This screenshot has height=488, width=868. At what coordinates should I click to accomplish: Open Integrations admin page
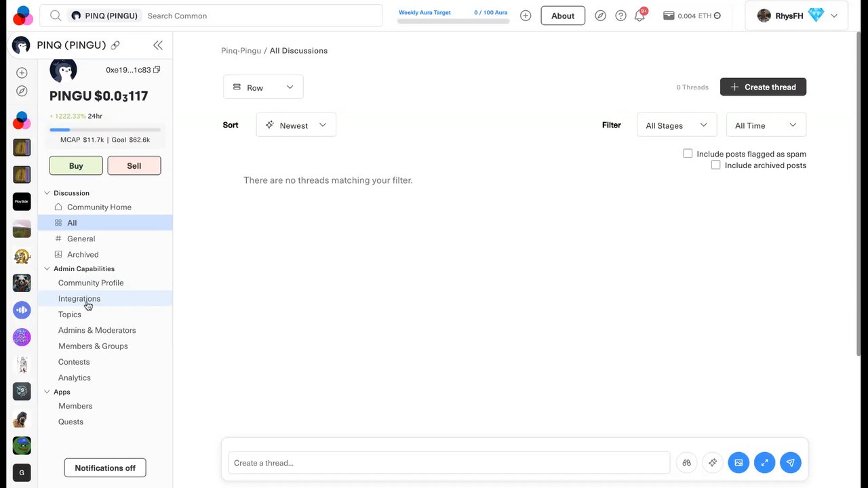tap(105, 298)
